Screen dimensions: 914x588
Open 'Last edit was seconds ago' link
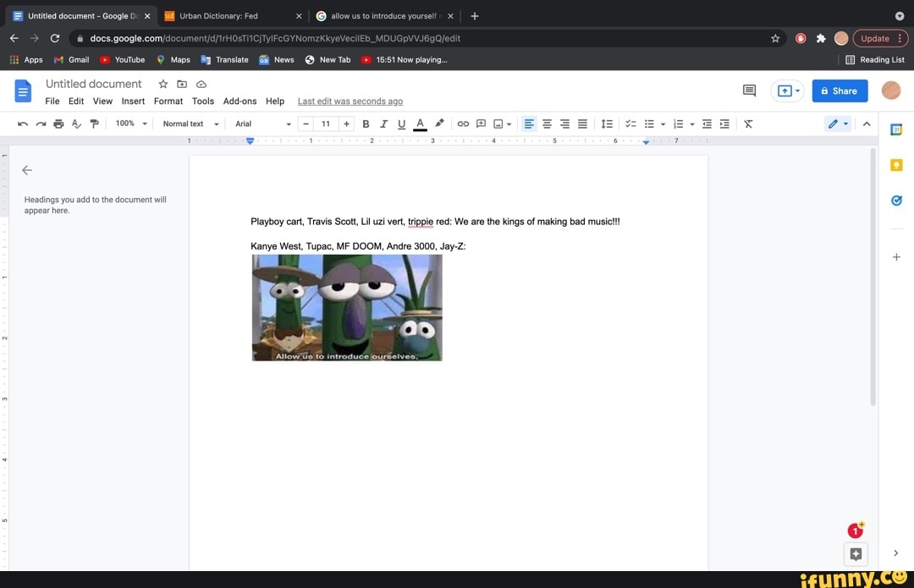click(350, 101)
